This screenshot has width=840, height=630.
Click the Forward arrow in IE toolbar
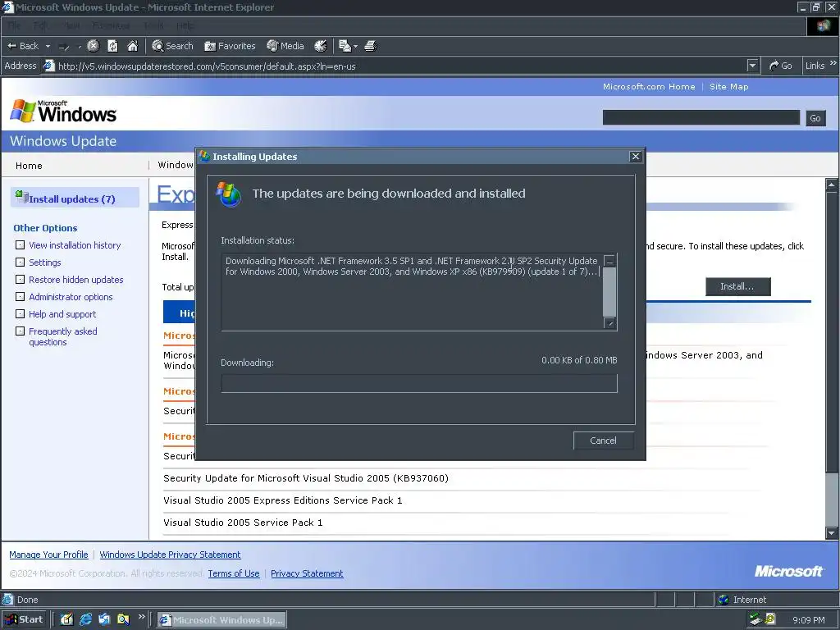[64, 46]
